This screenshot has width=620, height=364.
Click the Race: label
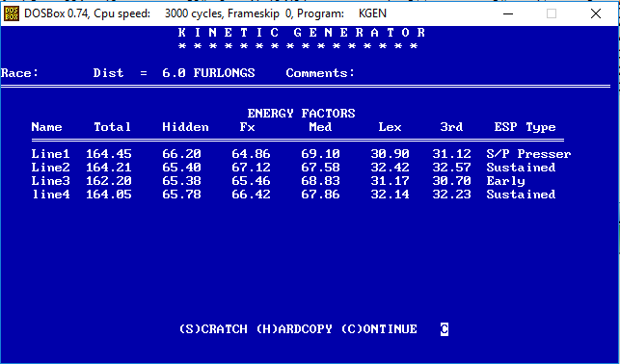[19, 73]
